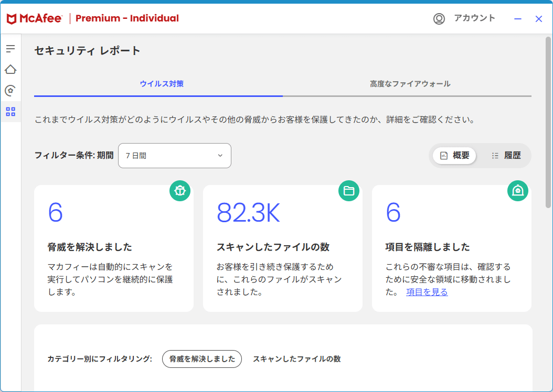
Task: Open the 7 日間 period dropdown
Action: click(175, 156)
